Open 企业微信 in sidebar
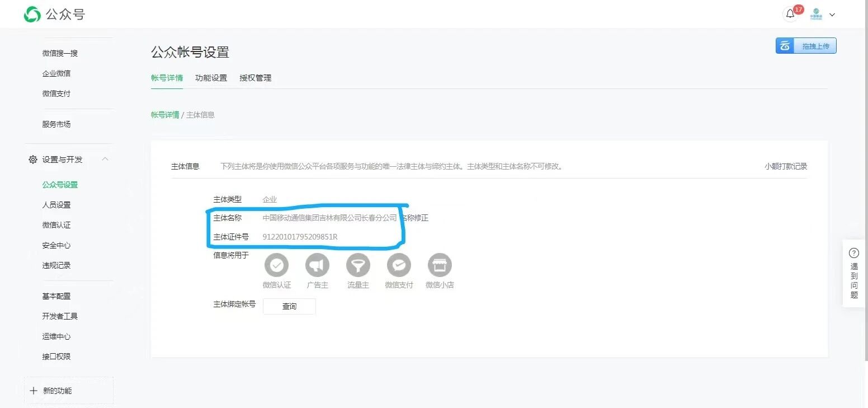 tap(56, 73)
